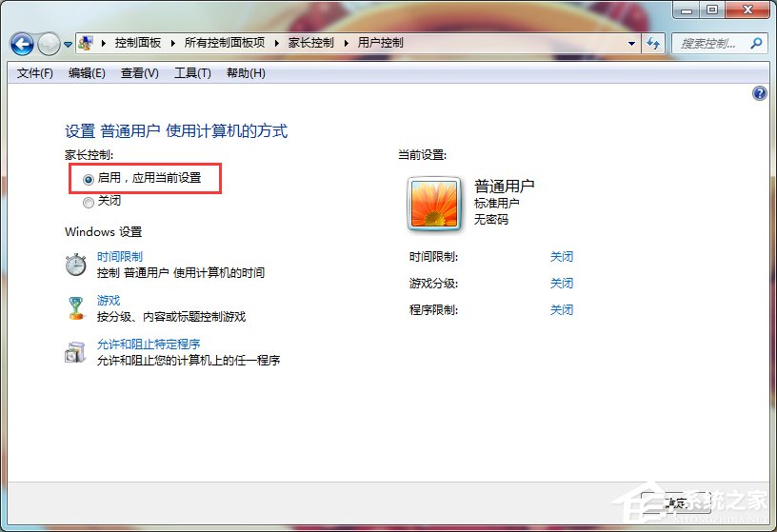Click the magnifier icon in the search box
The width and height of the screenshot is (777, 532).
click(756, 44)
